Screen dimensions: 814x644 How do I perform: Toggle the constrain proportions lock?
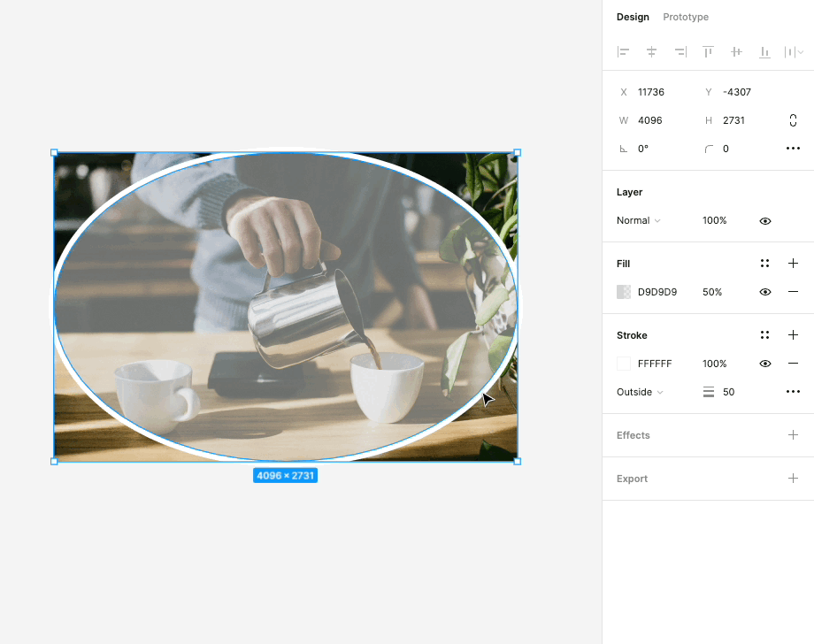pyautogui.click(x=793, y=120)
